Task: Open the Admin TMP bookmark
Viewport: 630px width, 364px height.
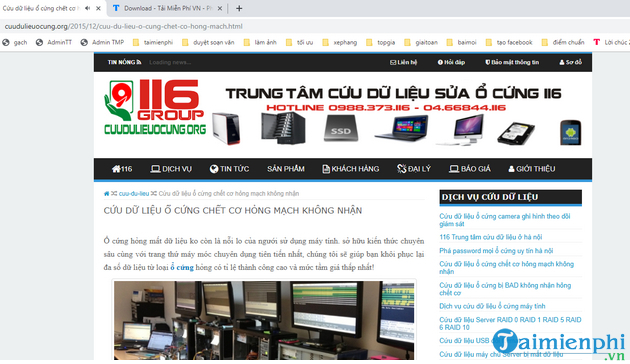Action: tap(102, 42)
